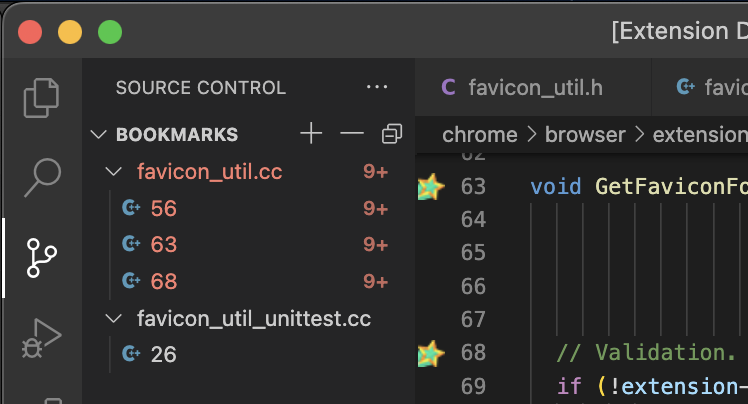748x404 pixels.
Task: Jump to bookmark at line 56
Action: point(248,208)
